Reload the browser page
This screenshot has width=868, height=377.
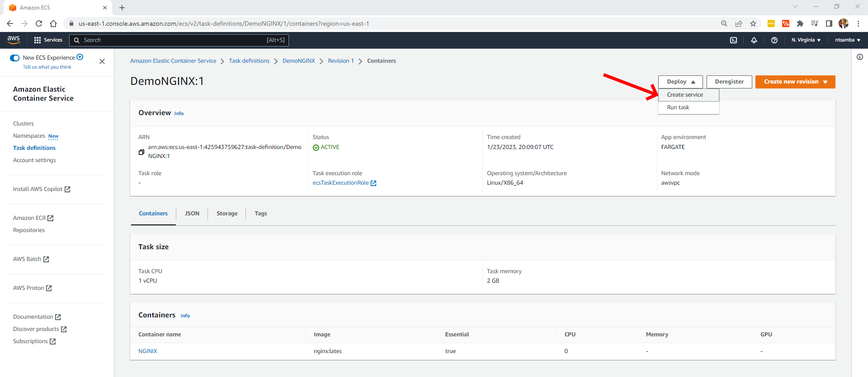click(x=39, y=23)
